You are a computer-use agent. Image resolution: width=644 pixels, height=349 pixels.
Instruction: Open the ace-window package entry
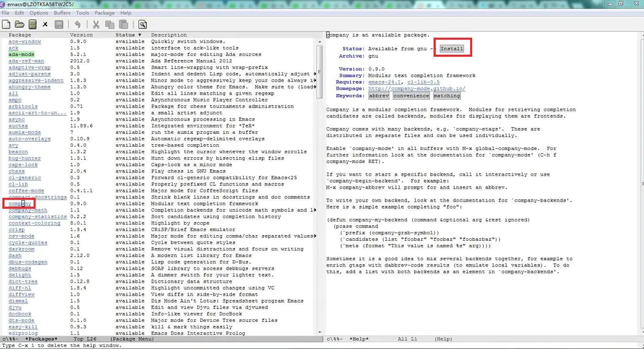[24, 41]
